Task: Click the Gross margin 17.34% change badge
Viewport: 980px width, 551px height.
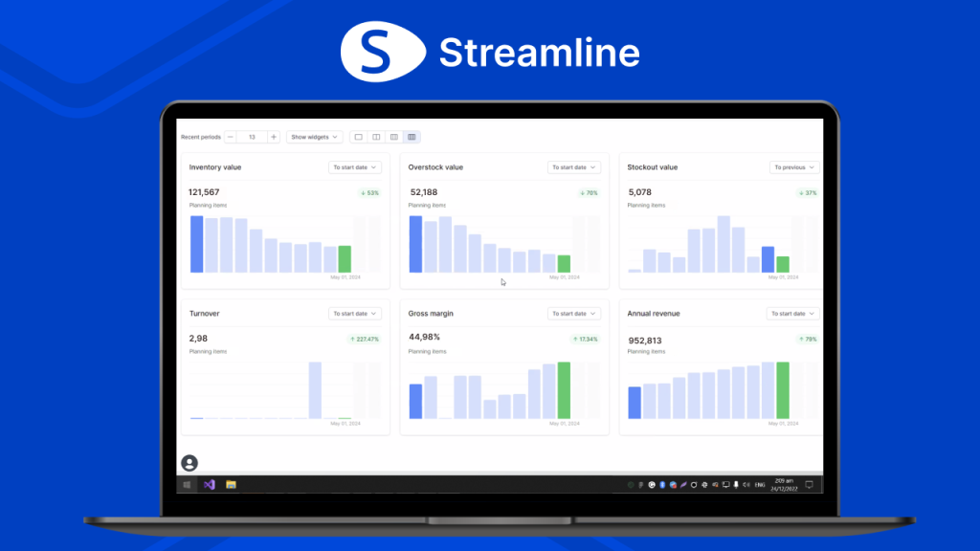Action: point(585,340)
